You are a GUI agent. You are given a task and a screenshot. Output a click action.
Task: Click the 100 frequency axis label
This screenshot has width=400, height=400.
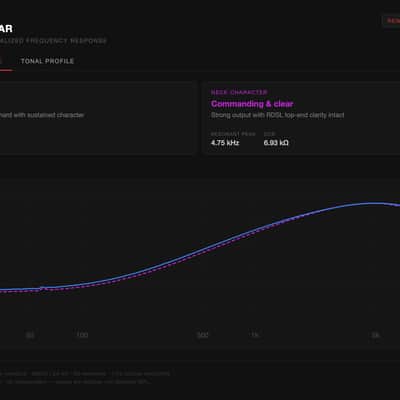pyautogui.click(x=82, y=335)
